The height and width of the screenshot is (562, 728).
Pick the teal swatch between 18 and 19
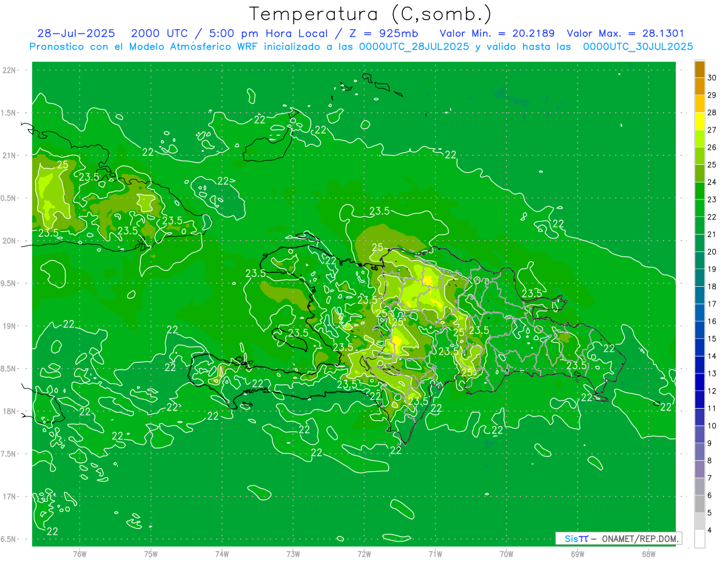[699, 278]
